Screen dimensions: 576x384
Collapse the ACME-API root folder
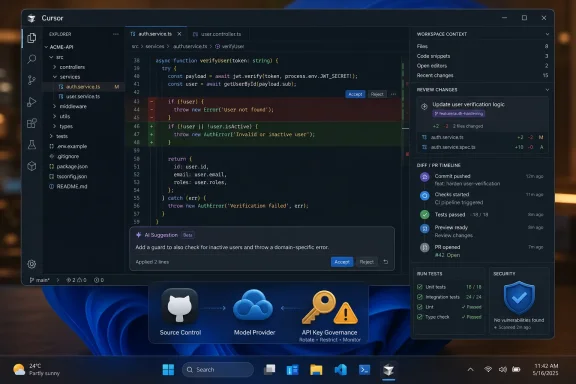pyautogui.click(x=47, y=47)
